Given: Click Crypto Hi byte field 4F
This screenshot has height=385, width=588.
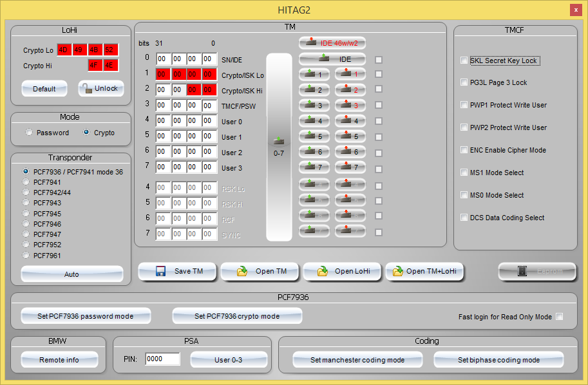Looking at the screenshot, I should click(x=95, y=65).
